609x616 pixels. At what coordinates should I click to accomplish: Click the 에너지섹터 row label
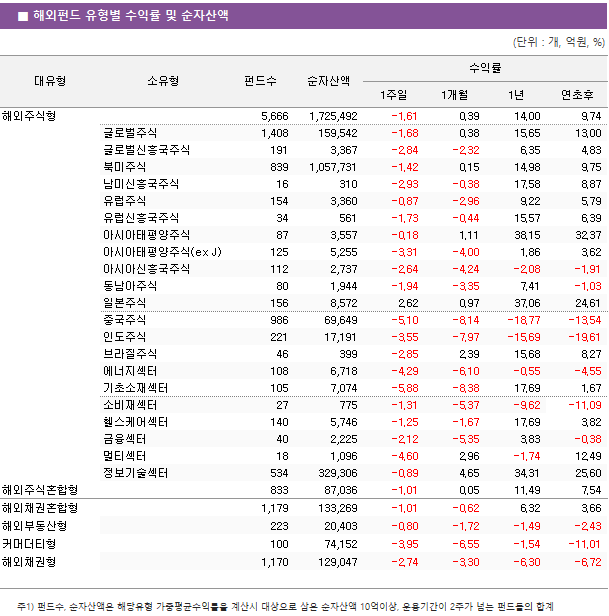(130, 371)
